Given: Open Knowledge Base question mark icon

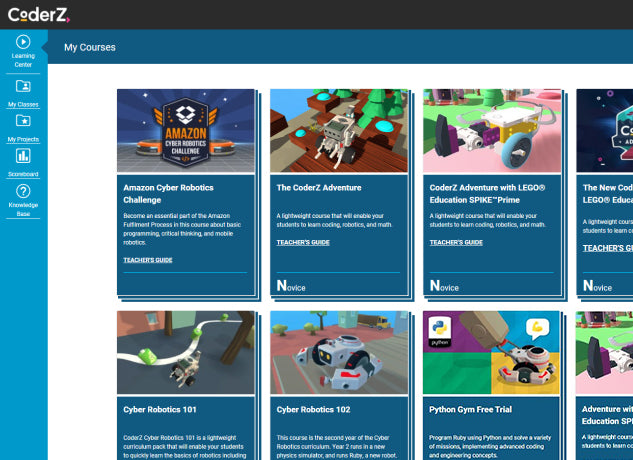Looking at the screenshot, I should pos(23,191).
